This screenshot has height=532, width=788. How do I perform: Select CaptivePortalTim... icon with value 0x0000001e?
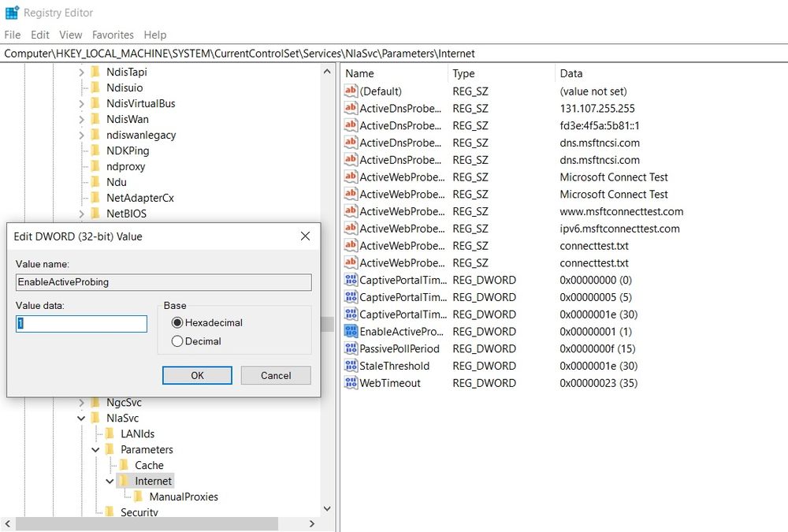[x=351, y=314]
